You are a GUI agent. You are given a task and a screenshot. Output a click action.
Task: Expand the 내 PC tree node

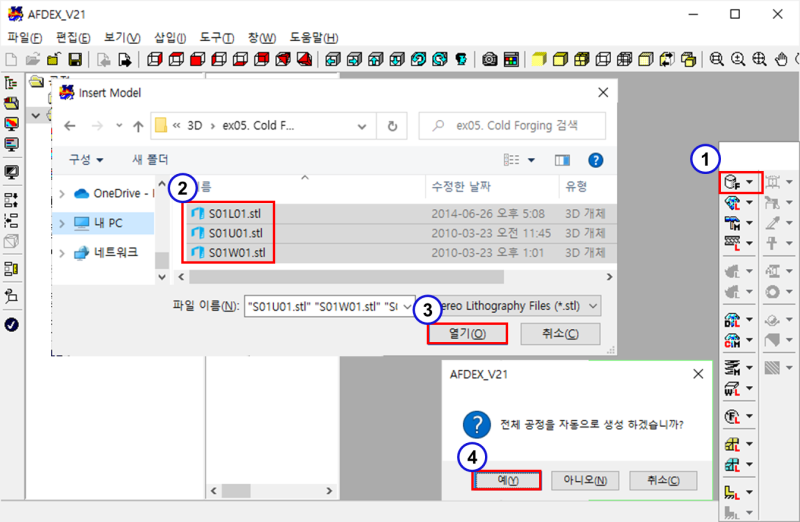tap(62, 223)
